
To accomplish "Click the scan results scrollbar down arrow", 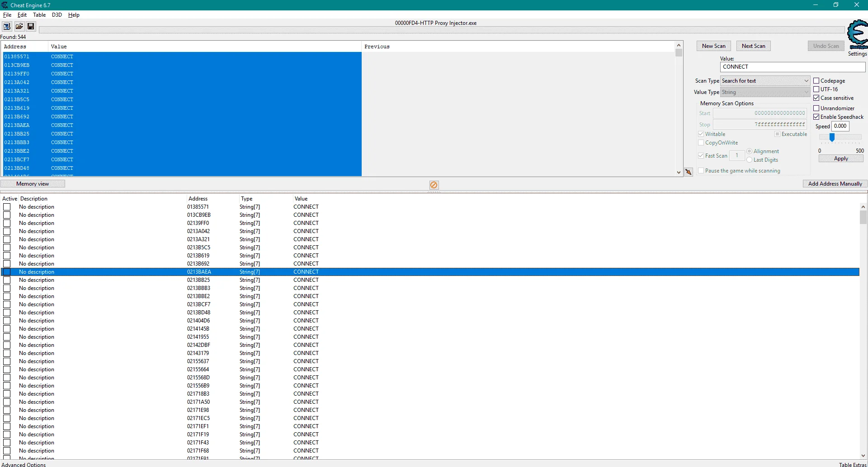I will click(x=679, y=173).
